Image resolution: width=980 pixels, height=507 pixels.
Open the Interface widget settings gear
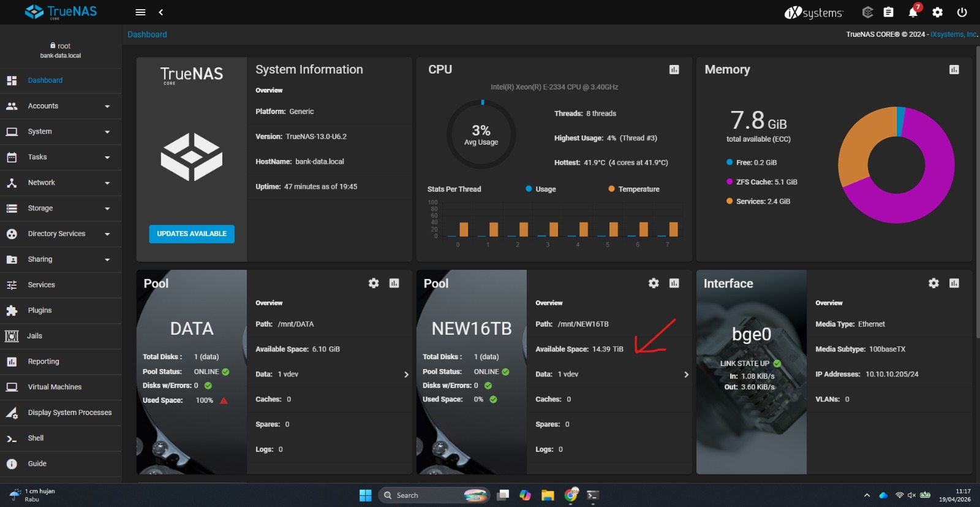tap(933, 283)
